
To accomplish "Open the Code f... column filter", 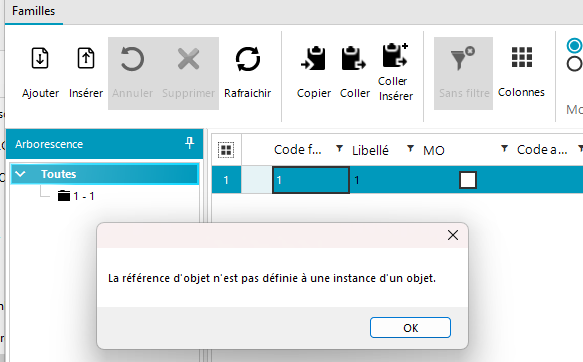I will (339, 149).
